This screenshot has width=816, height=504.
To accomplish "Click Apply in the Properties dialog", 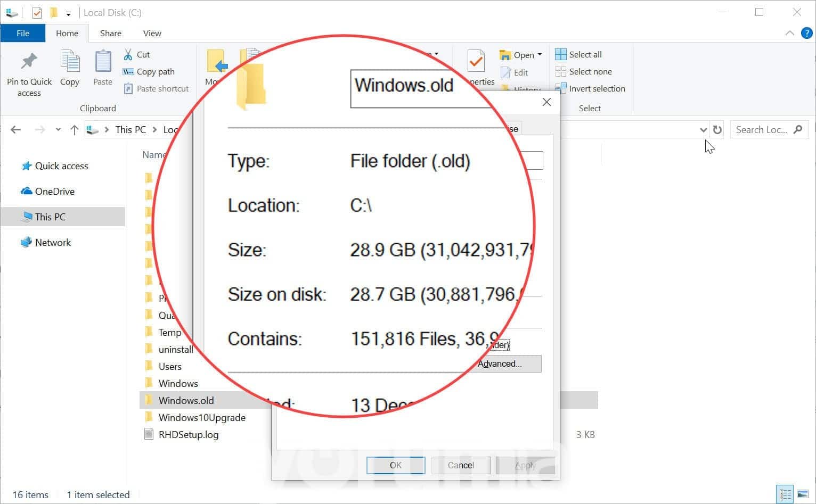I will tap(525, 465).
